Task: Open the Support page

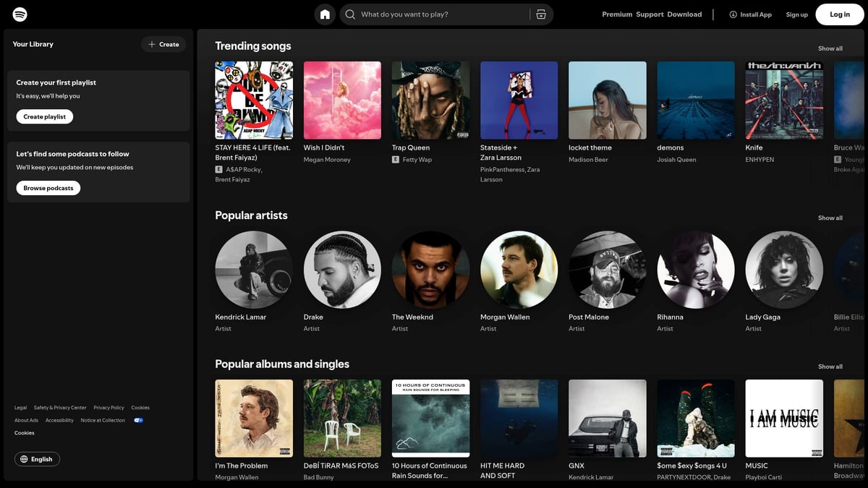Action: point(649,14)
